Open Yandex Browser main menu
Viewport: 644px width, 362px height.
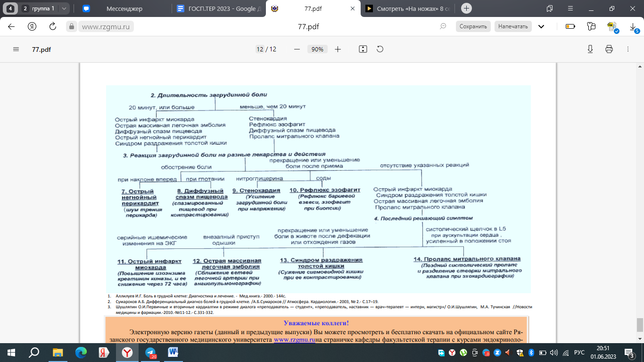click(x=570, y=8)
